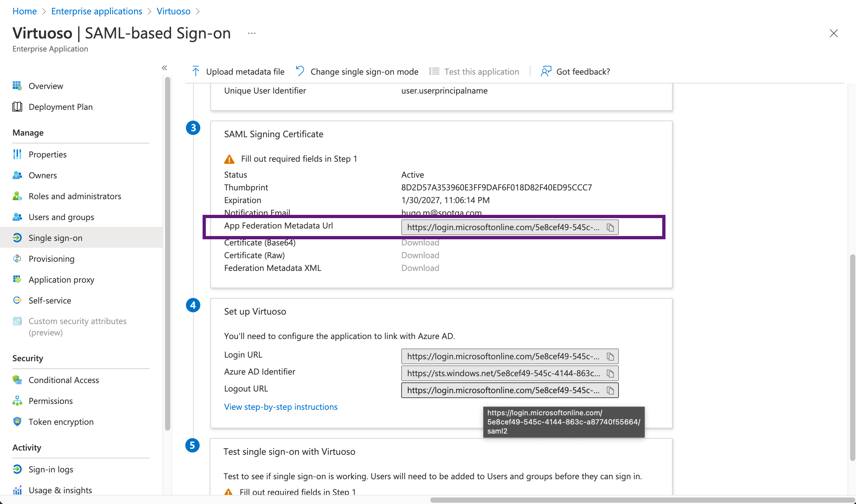
Task: Open Provisioning from the sidebar
Action: [x=51, y=259]
